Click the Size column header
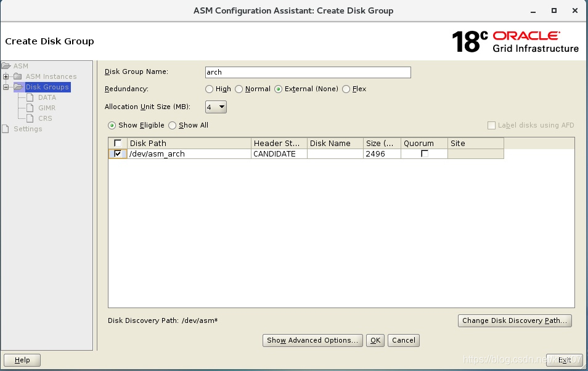The width and height of the screenshot is (588, 371). (382, 144)
